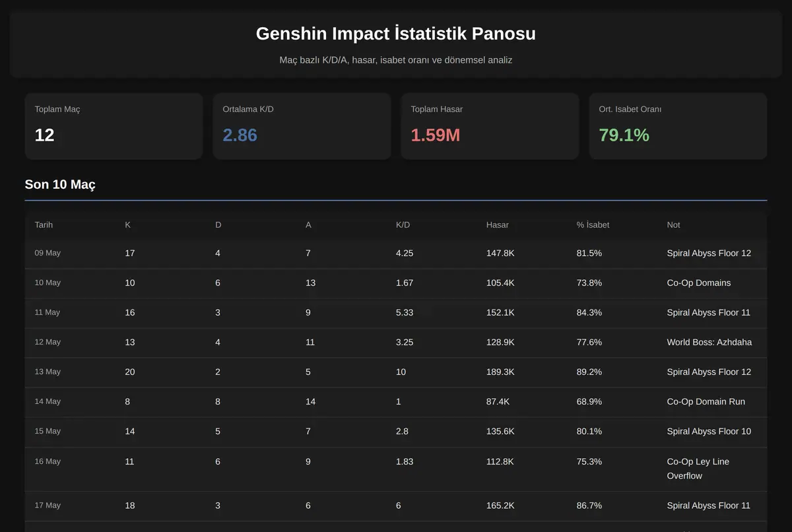The height and width of the screenshot is (532, 792).
Task: Click the Co-Op Domain Run note
Action: pos(706,401)
